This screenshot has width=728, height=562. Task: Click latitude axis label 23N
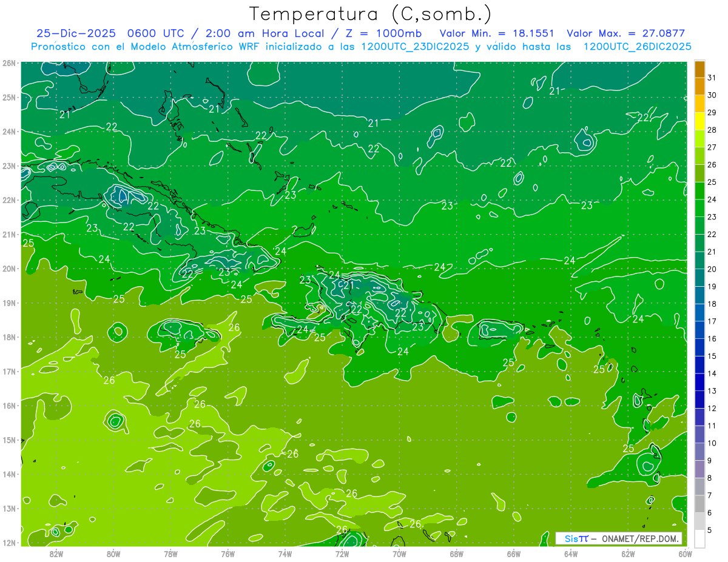click(x=8, y=166)
